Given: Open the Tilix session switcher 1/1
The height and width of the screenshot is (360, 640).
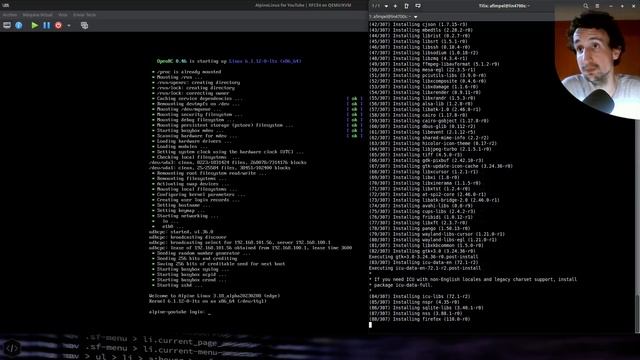Looking at the screenshot, I should click(x=376, y=6).
